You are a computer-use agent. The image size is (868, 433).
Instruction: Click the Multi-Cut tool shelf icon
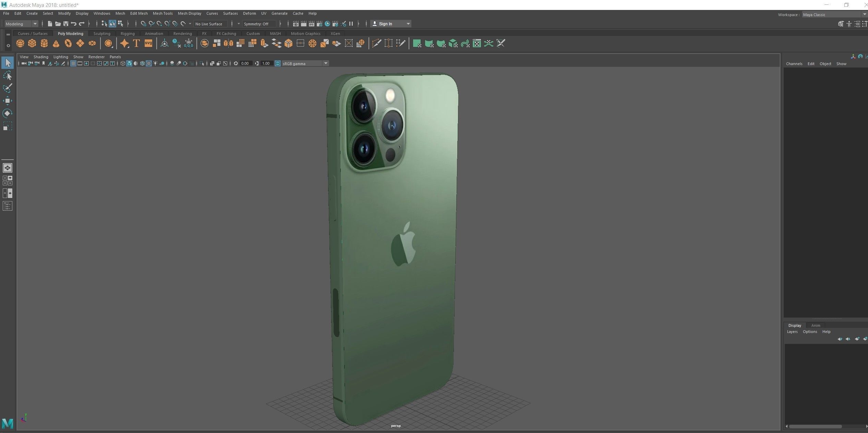(x=377, y=44)
